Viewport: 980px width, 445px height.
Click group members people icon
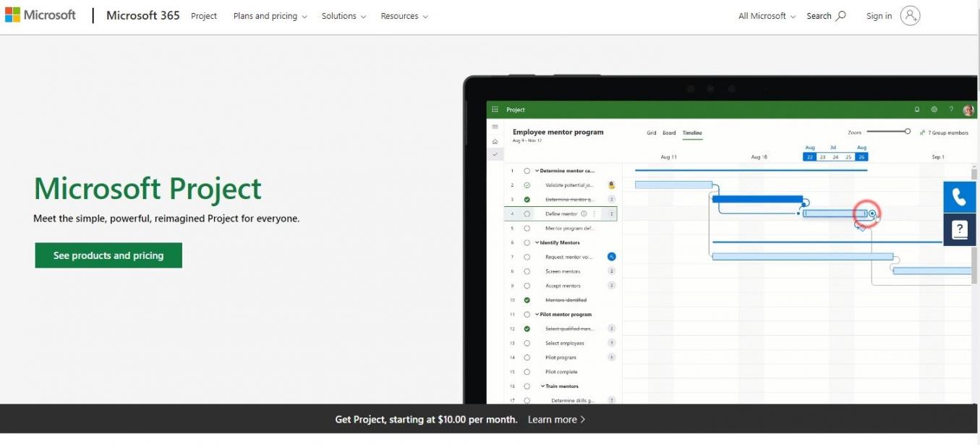click(923, 132)
